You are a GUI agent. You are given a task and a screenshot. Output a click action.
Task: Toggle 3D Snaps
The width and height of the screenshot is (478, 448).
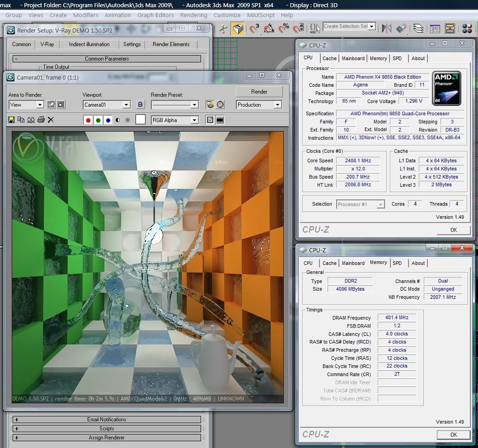(x=254, y=28)
